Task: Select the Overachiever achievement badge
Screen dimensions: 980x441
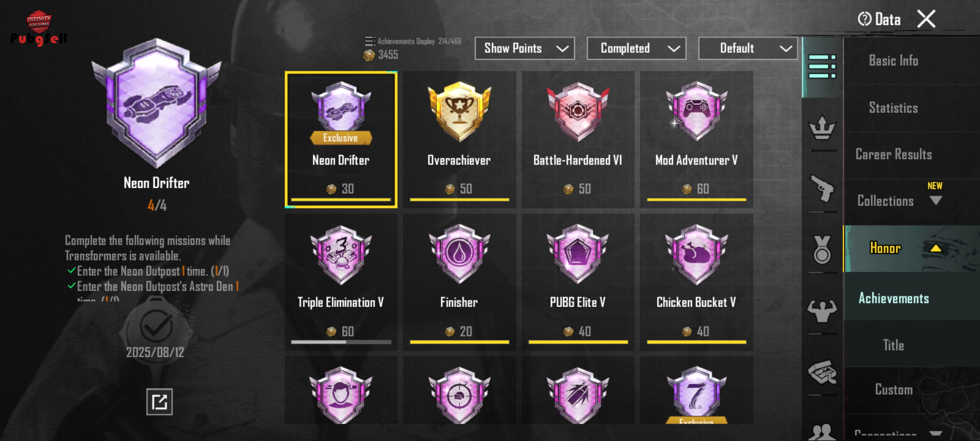Action: tap(459, 140)
